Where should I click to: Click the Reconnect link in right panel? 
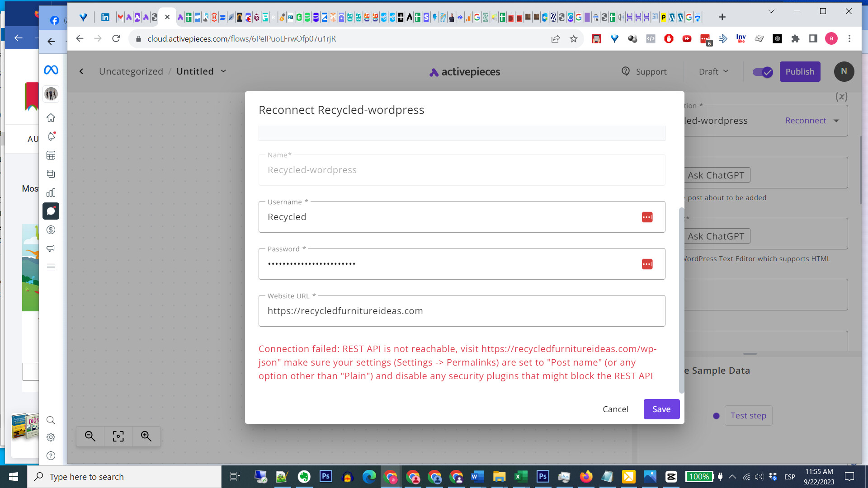click(806, 121)
